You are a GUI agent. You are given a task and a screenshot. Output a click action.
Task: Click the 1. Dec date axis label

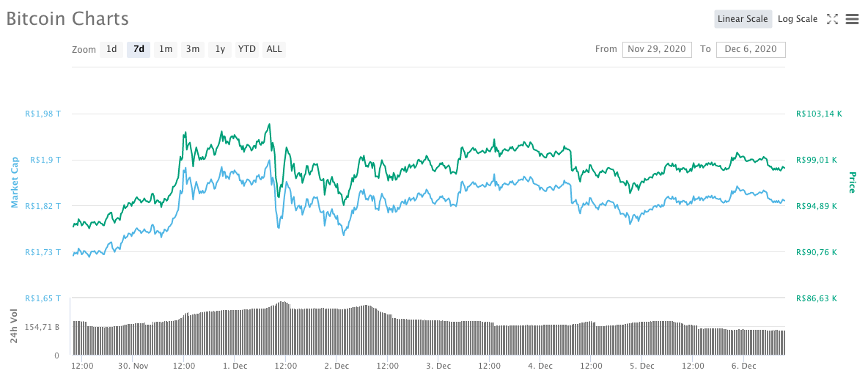[x=235, y=366]
